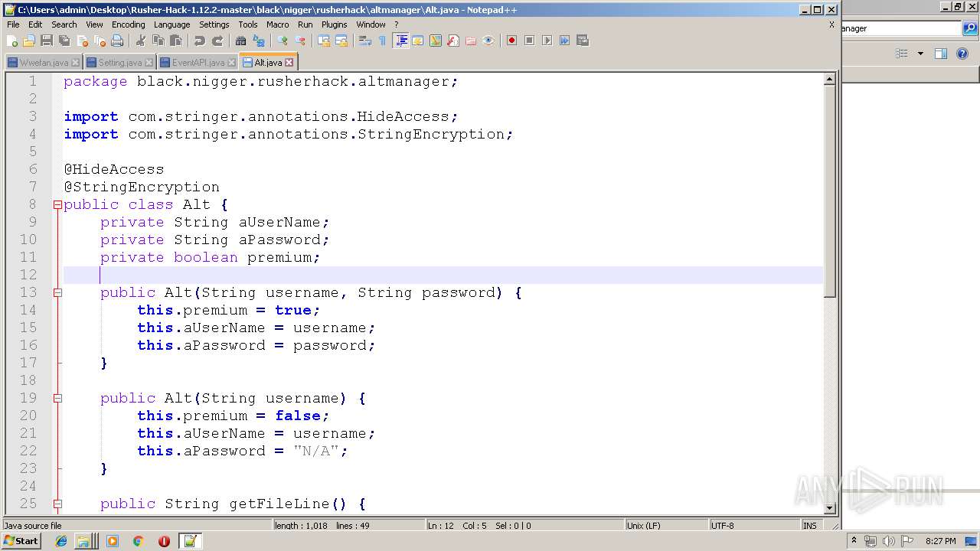This screenshot has height=551, width=980.
Task: Click the Open file toolbar icon
Action: click(x=29, y=41)
